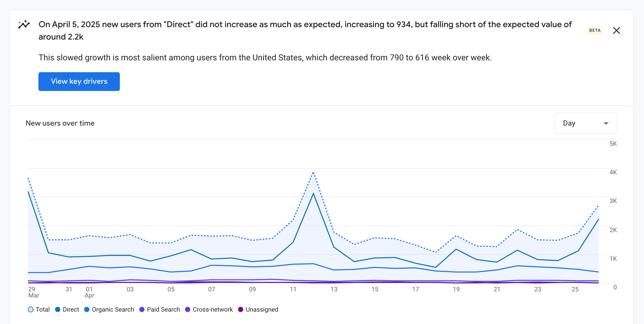
Task: Click the Direct peak on chart
Action: click(x=313, y=193)
